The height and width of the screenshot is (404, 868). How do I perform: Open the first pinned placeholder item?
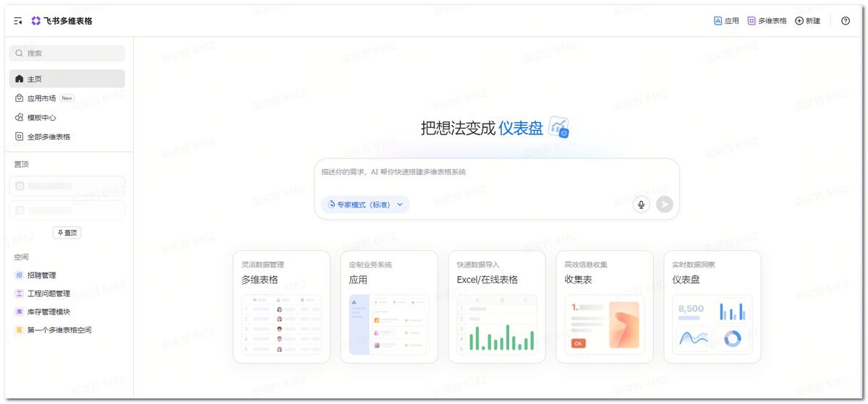click(x=67, y=186)
